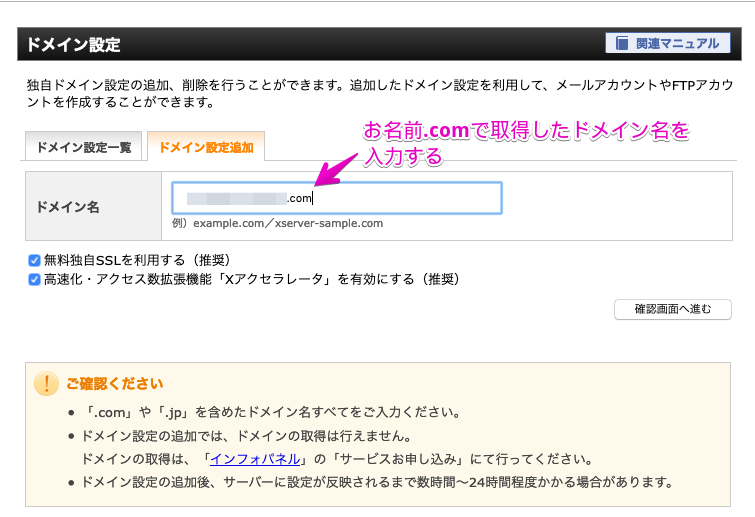Click the 「Xアクセラレータ」を有効にする label text
This screenshot has width=755, height=517.
(251, 279)
